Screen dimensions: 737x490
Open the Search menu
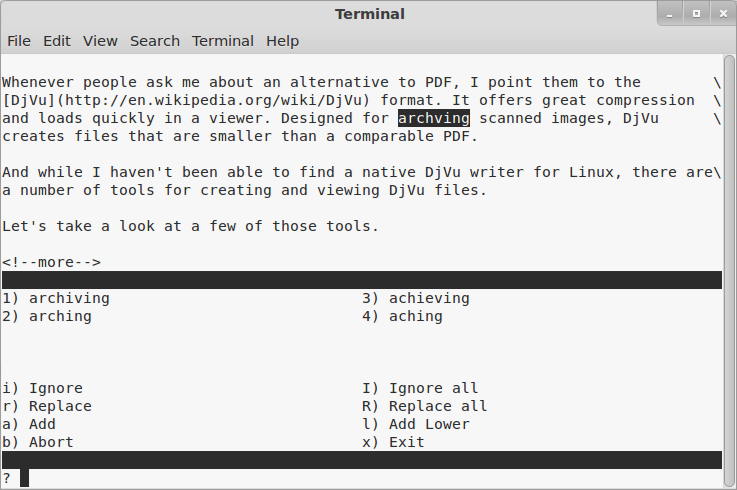[x=155, y=41]
